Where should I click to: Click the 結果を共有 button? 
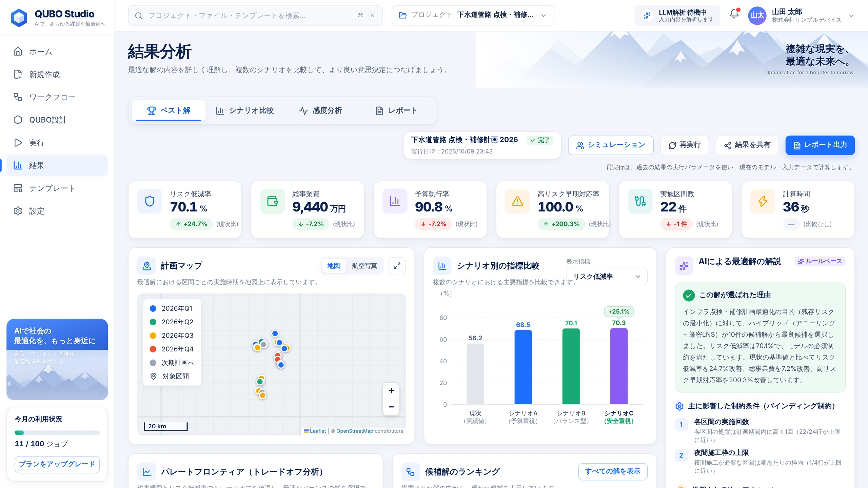click(747, 145)
